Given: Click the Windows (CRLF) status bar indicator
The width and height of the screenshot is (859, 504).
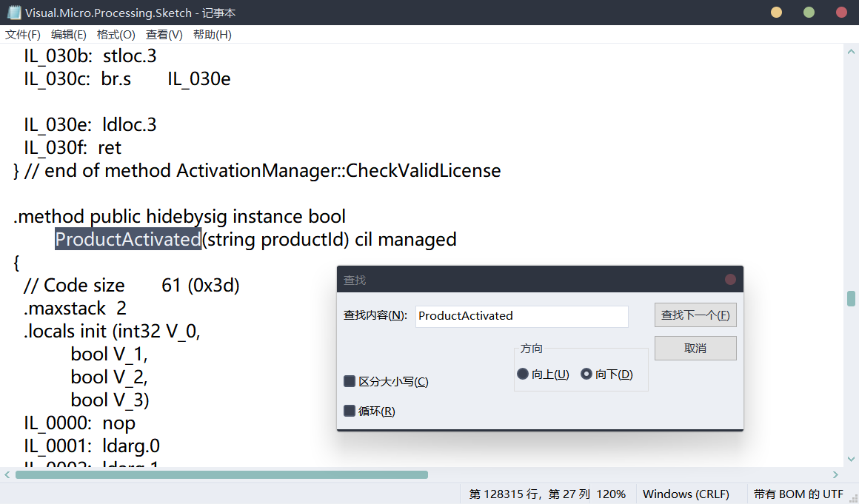Looking at the screenshot, I should coord(686,493).
